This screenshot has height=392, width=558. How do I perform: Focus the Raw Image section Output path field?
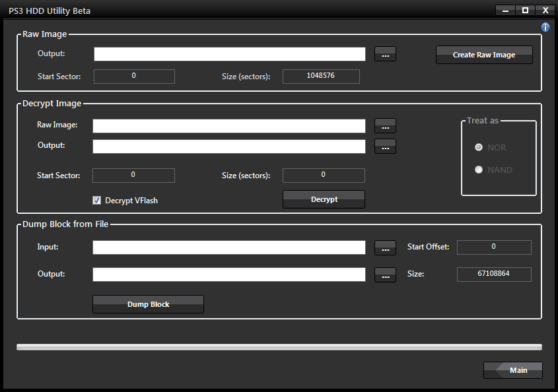230,54
